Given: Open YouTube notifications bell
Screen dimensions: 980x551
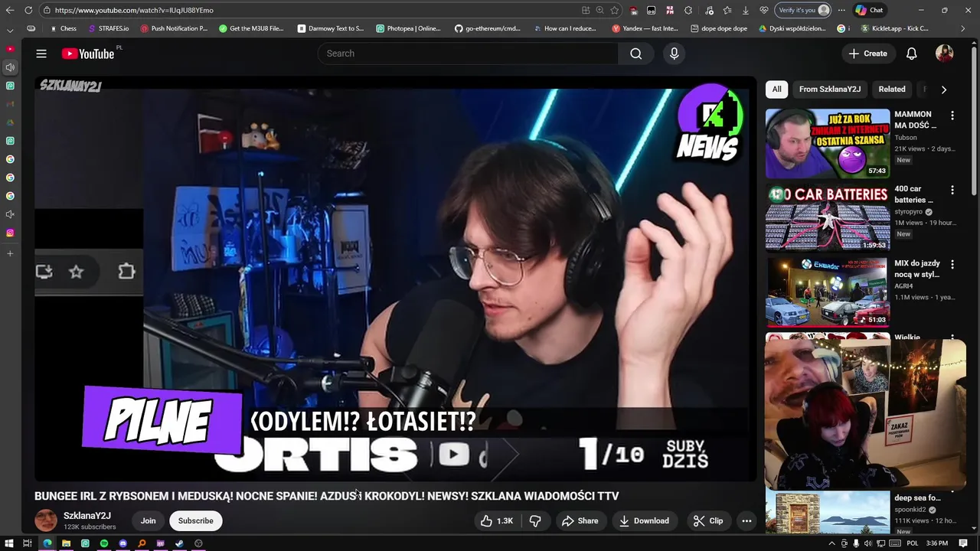Looking at the screenshot, I should pyautogui.click(x=912, y=54).
